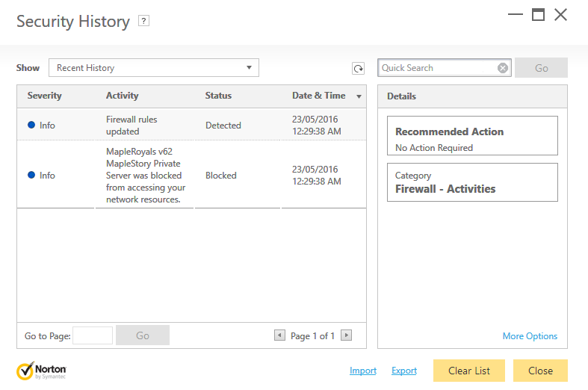This screenshot has height=390, width=588.
Task: Expand the Recent History dropdown
Action: 154,68
